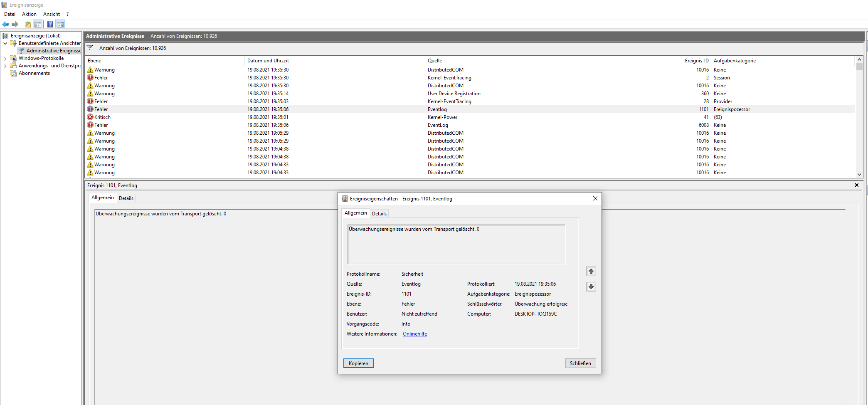Switch to Details tab in the preview pane

click(126, 198)
